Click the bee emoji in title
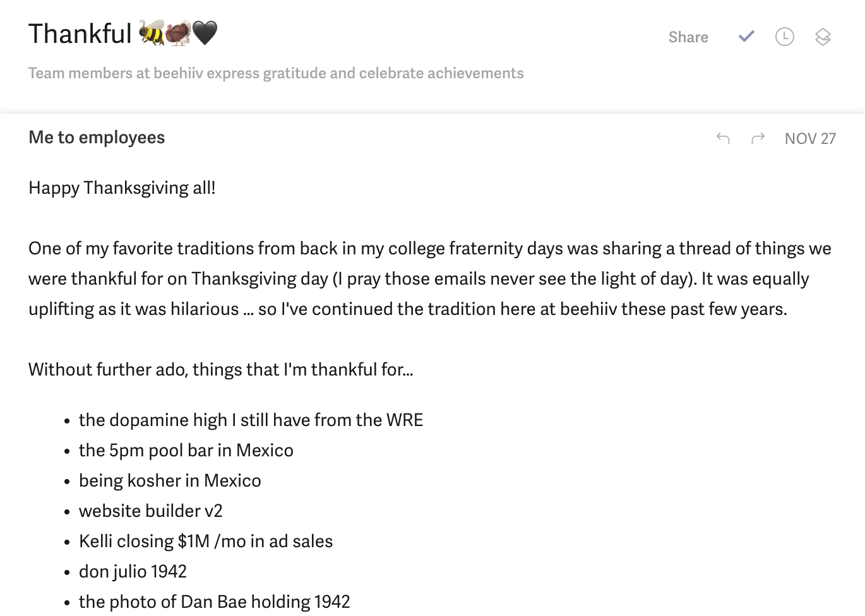 [151, 33]
